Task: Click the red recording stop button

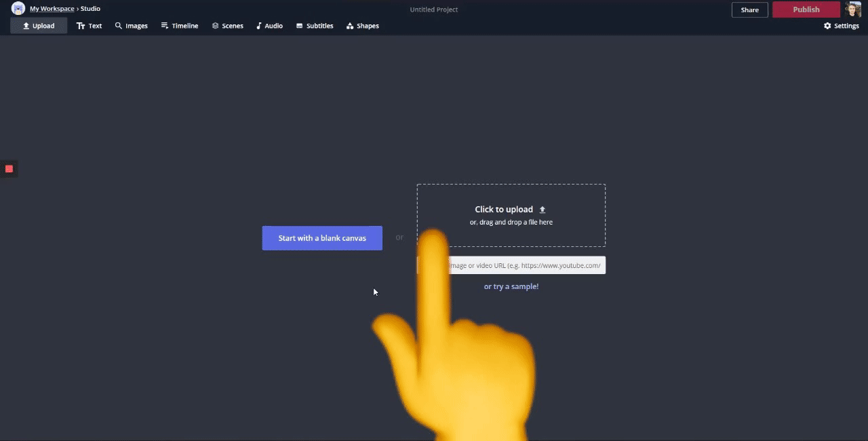Action: (x=9, y=168)
